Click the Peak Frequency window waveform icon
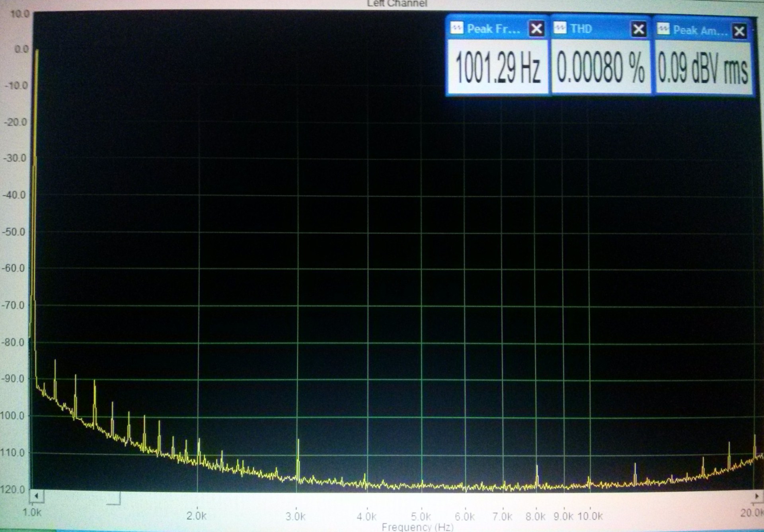Image resolution: width=764 pixels, height=532 pixels. (x=456, y=28)
